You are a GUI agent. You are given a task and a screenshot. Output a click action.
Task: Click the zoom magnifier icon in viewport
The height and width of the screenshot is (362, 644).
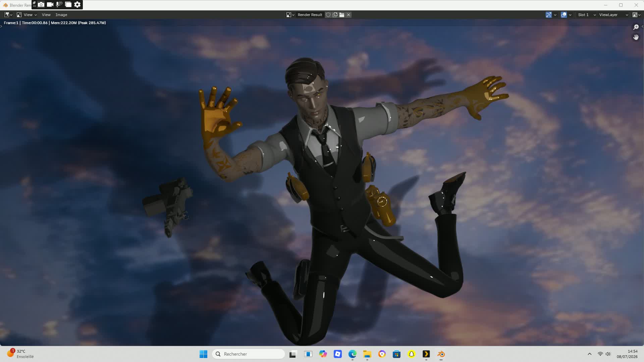[636, 27]
